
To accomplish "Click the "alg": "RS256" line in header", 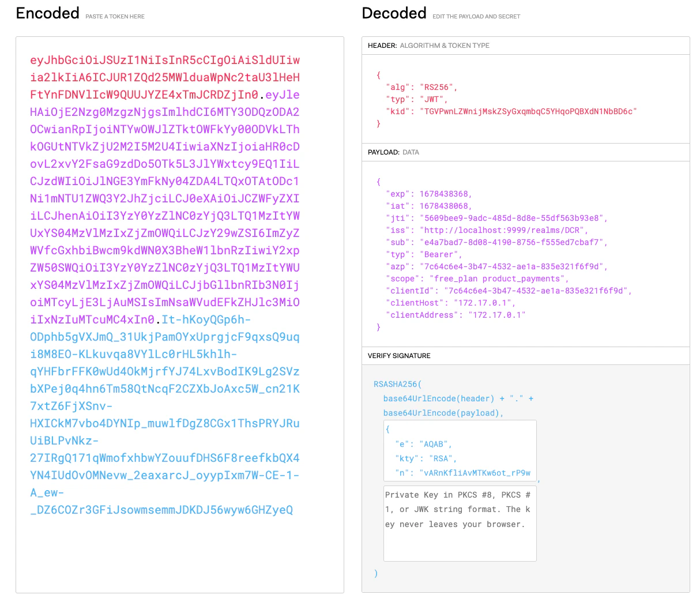I will 421,87.
